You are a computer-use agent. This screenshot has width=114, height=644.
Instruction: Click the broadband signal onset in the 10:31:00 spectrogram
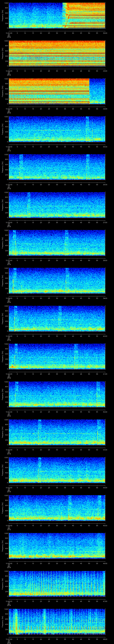pos(63,15)
